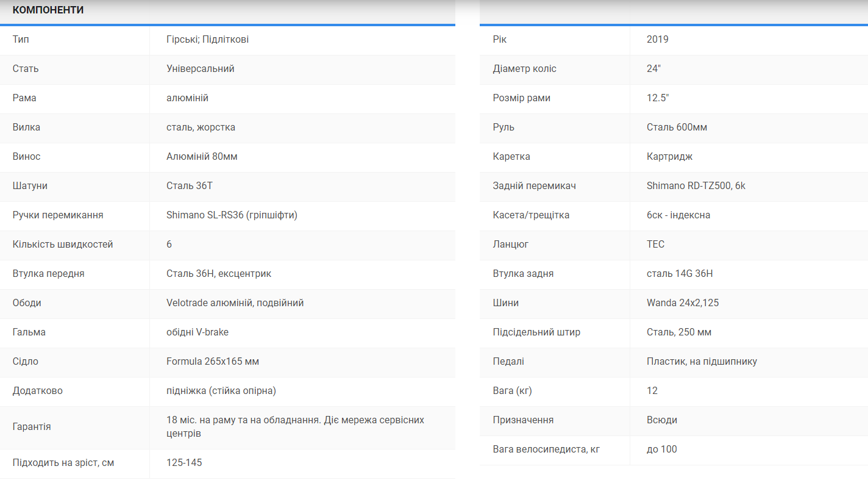Click the Картридж bottom bracket value
868x480 pixels.
[669, 157]
